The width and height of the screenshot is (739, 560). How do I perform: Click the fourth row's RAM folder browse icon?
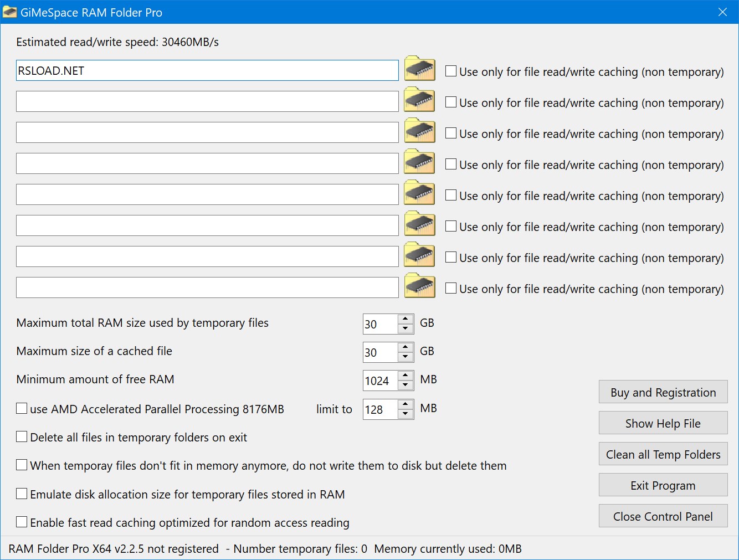[x=419, y=162]
